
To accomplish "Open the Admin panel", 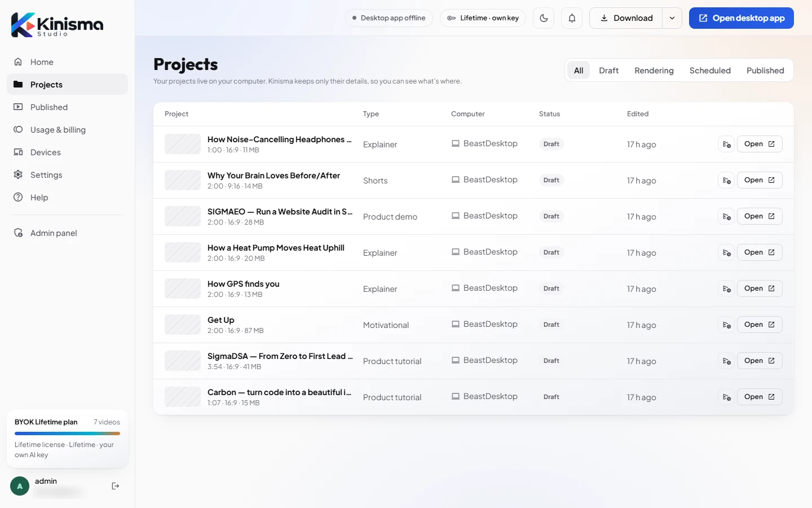I will 67,233.
